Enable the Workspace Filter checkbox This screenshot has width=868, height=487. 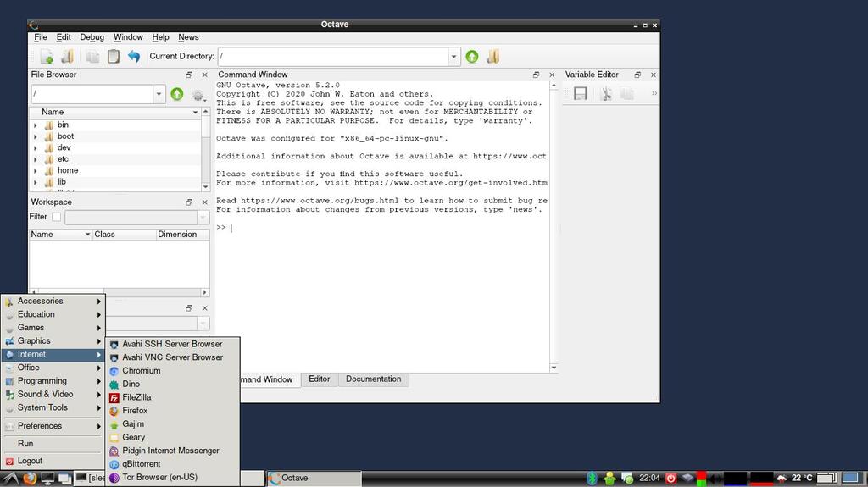tap(57, 217)
